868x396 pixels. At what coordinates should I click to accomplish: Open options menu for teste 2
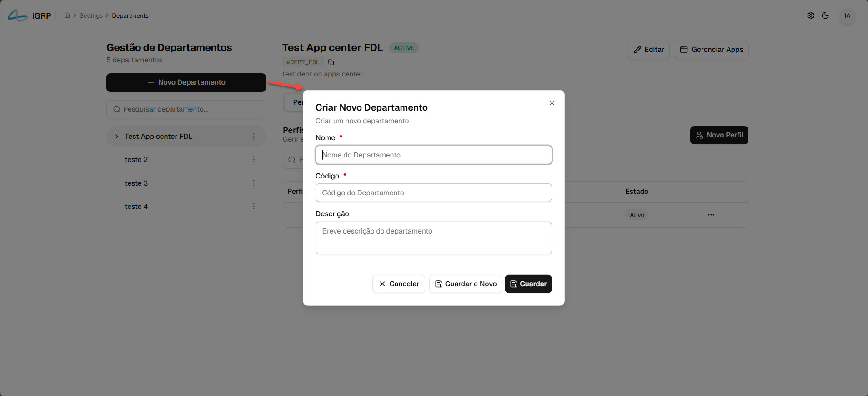tap(254, 159)
